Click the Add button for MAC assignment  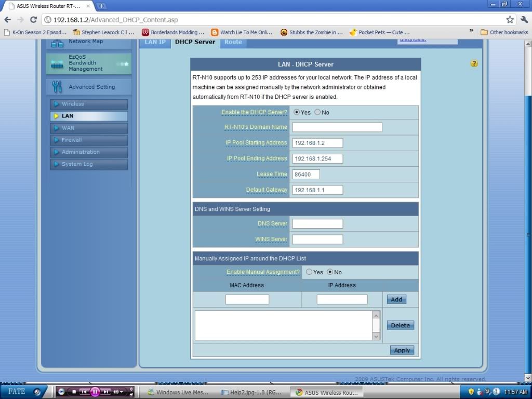click(x=396, y=299)
